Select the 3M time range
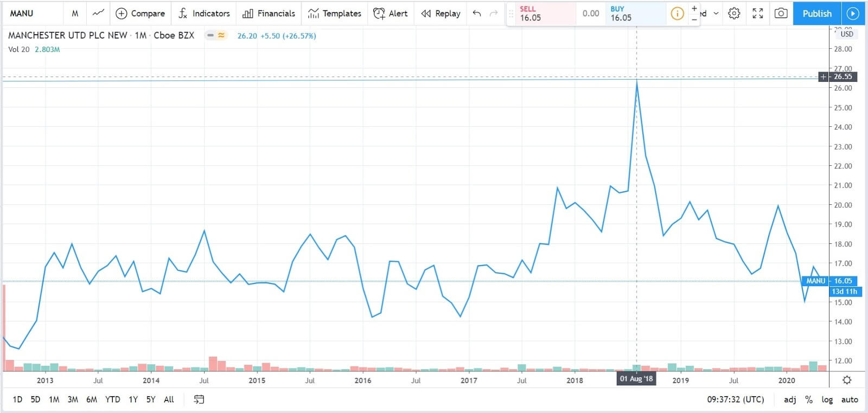Screen dimensions: 868x413 73,399
